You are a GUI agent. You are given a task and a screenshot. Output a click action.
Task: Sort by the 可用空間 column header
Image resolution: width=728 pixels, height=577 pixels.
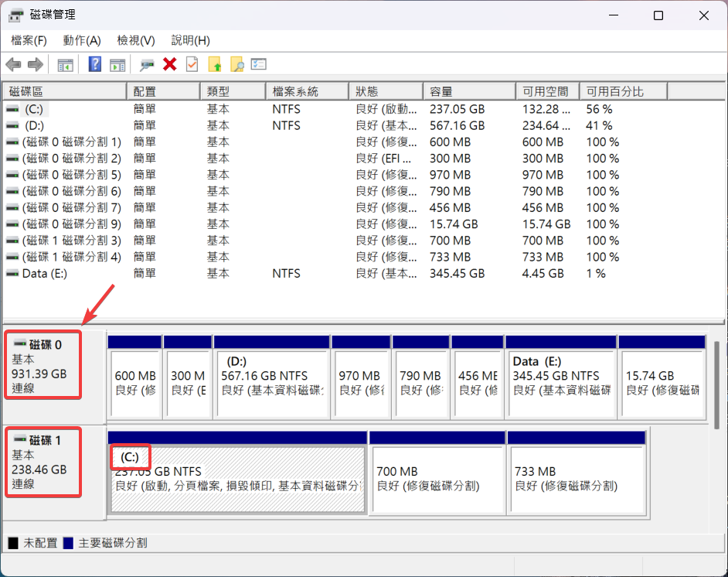pyautogui.click(x=548, y=91)
